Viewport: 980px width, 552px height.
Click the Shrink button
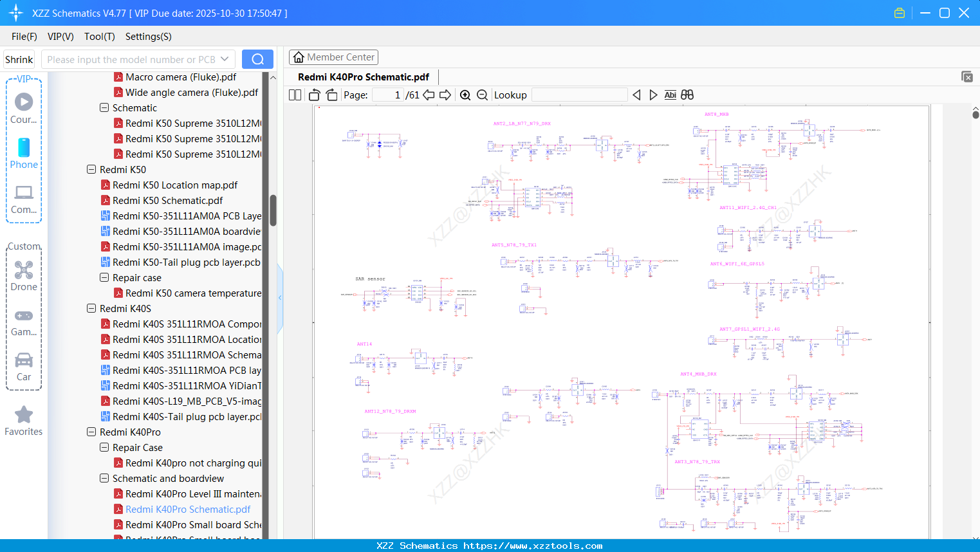pyautogui.click(x=19, y=59)
